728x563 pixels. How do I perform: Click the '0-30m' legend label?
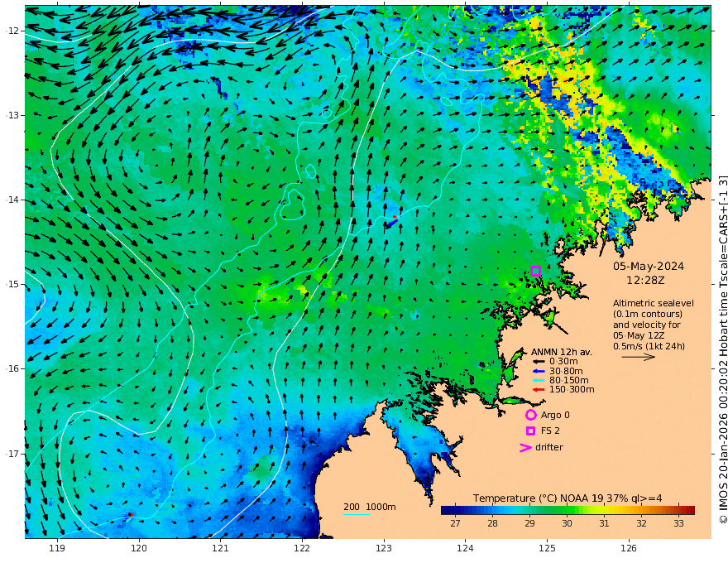(x=563, y=362)
